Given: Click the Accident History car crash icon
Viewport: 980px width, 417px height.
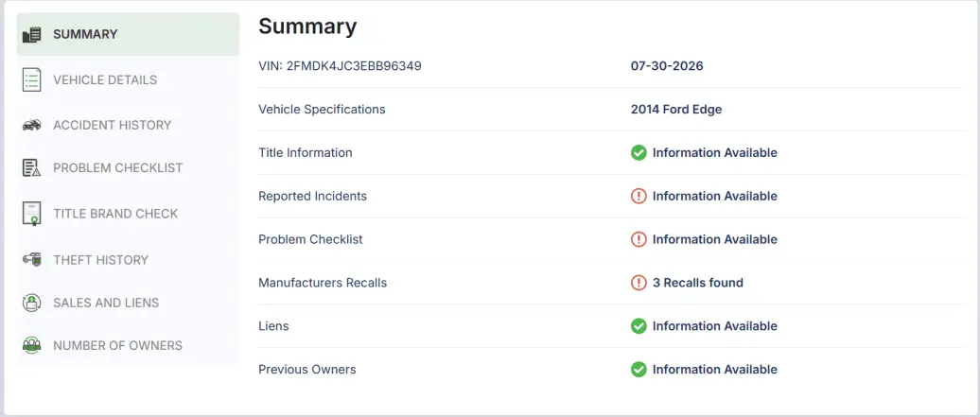Looking at the screenshot, I should click(32, 125).
